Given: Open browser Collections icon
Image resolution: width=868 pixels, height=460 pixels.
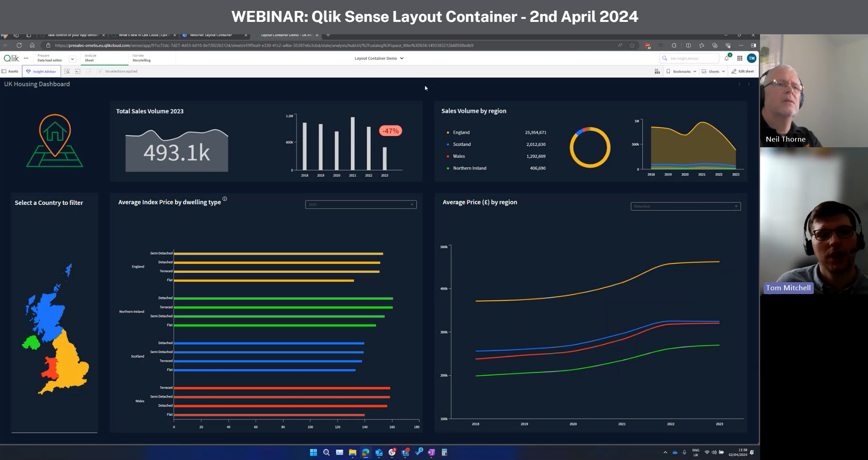Looking at the screenshot, I should coord(715,46).
